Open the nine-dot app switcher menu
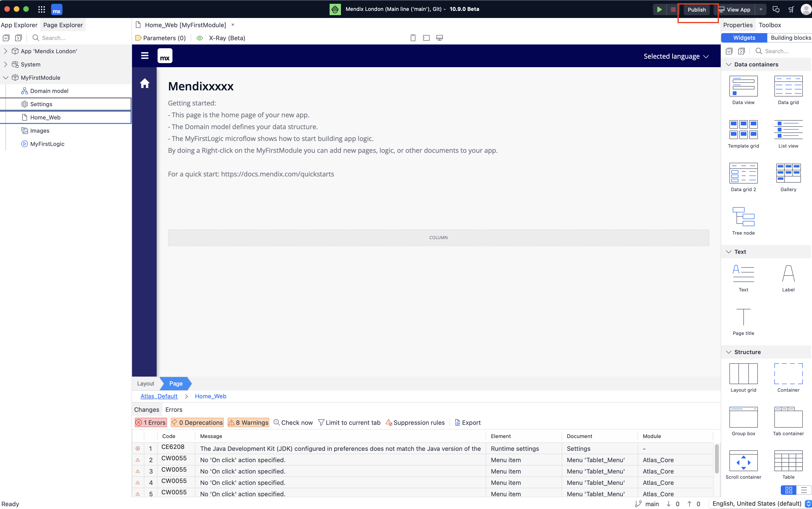The width and height of the screenshot is (812, 509). [x=41, y=9]
